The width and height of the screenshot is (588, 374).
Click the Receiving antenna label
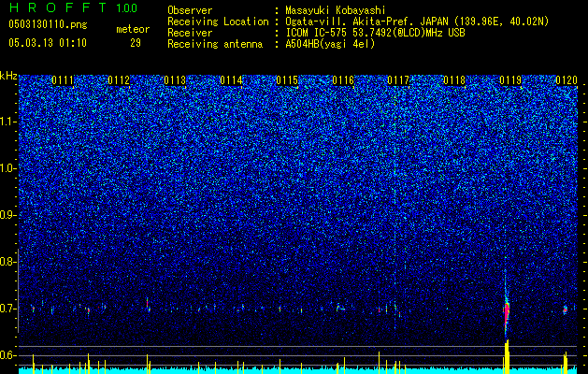(x=215, y=44)
